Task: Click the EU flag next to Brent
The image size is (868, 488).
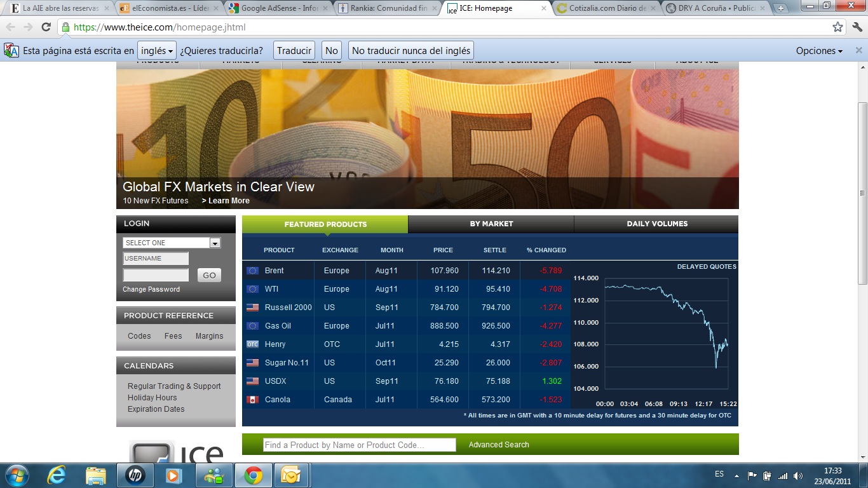Action: click(x=253, y=271)
